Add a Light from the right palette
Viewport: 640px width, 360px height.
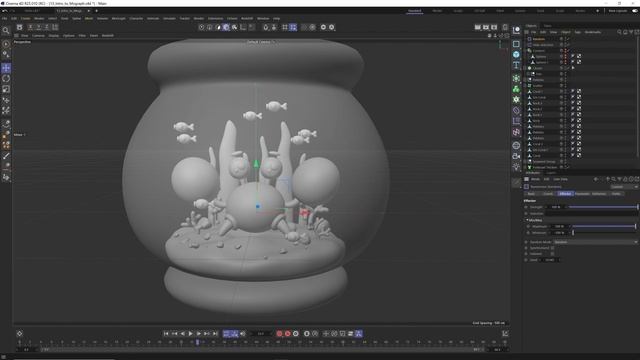click(x=516, y=167)
